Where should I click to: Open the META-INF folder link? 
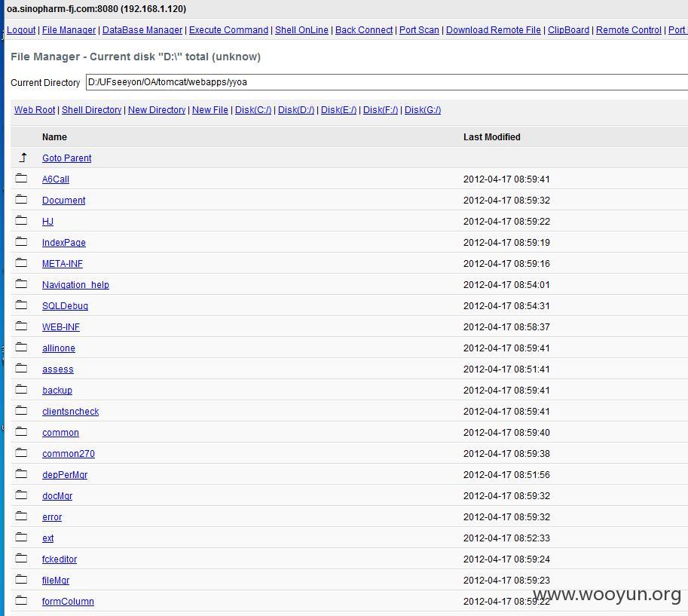[63, 263]
